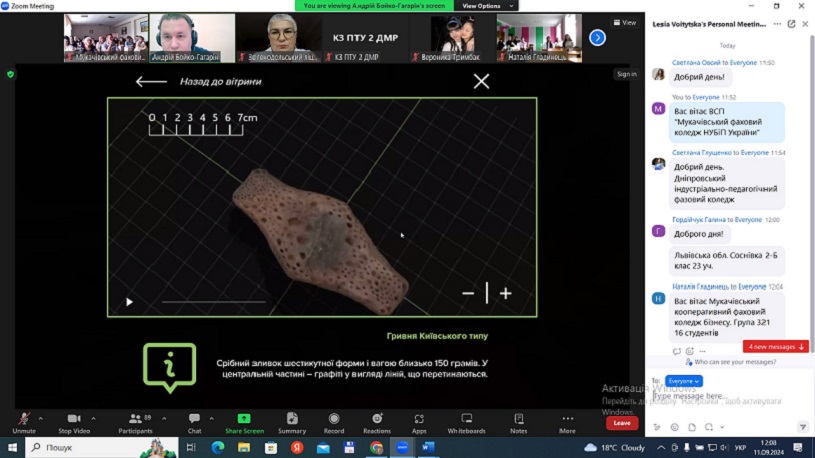Open the Participants panel

click(135, 423)
